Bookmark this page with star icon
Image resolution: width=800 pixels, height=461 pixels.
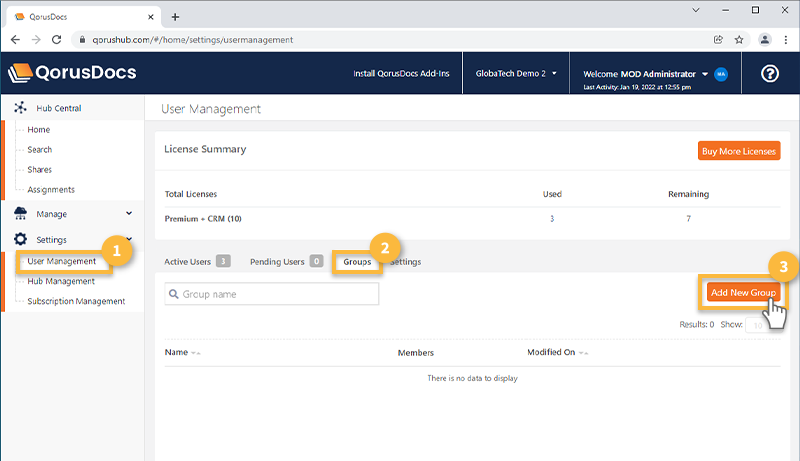(739, 40)
